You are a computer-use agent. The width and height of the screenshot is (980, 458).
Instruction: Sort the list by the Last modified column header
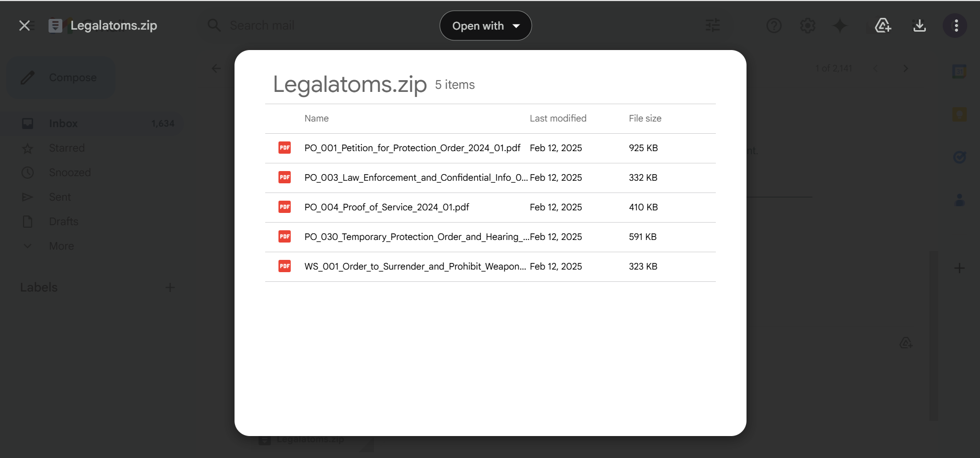click(x=558, y=118)
